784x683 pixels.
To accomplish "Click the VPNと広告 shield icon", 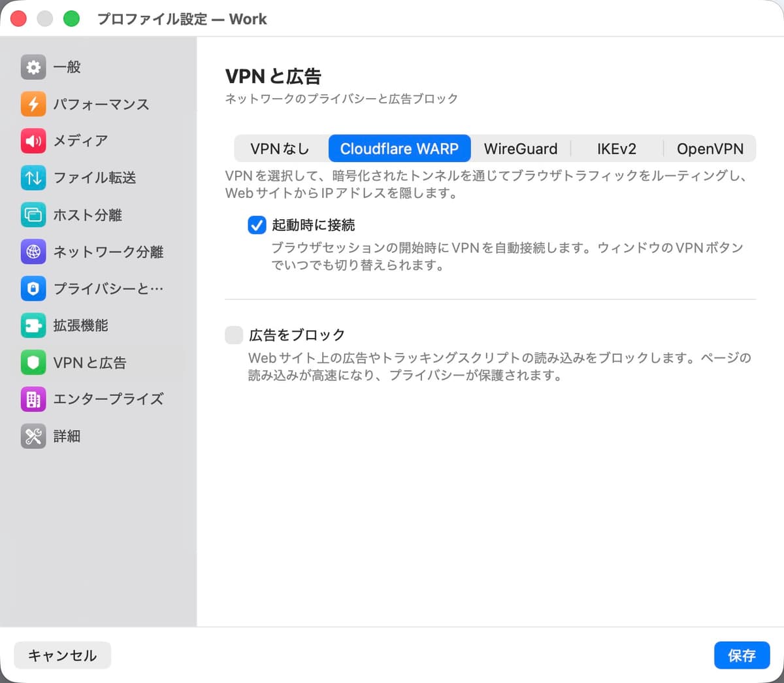I will 33,362.
